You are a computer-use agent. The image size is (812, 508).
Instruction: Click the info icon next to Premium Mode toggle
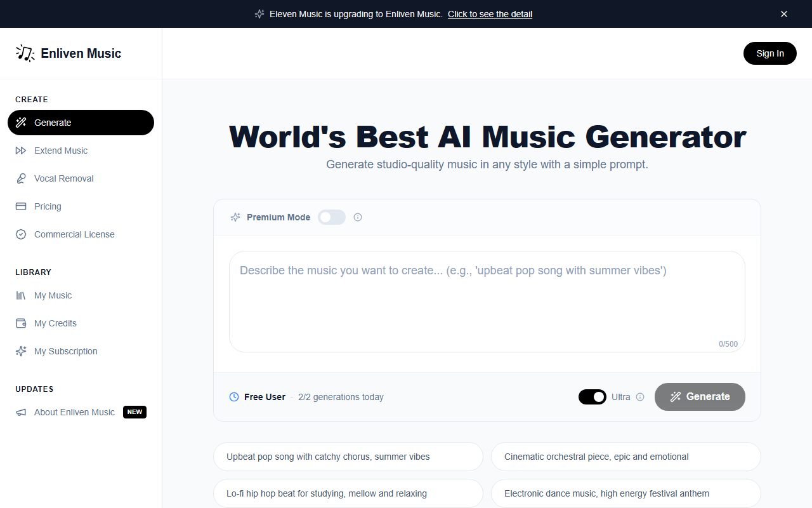coord(358,217)
